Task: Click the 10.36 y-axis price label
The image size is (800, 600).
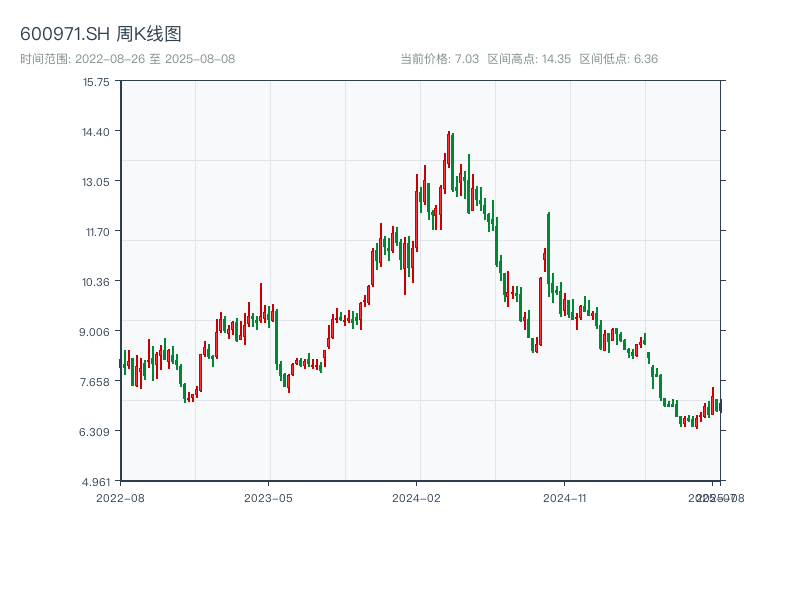Action: 96,282
